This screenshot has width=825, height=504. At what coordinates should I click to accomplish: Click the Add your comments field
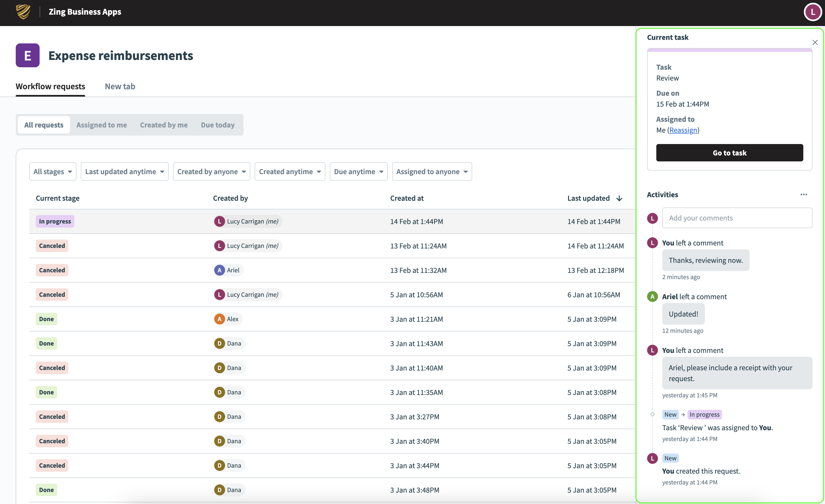point(737,218)
